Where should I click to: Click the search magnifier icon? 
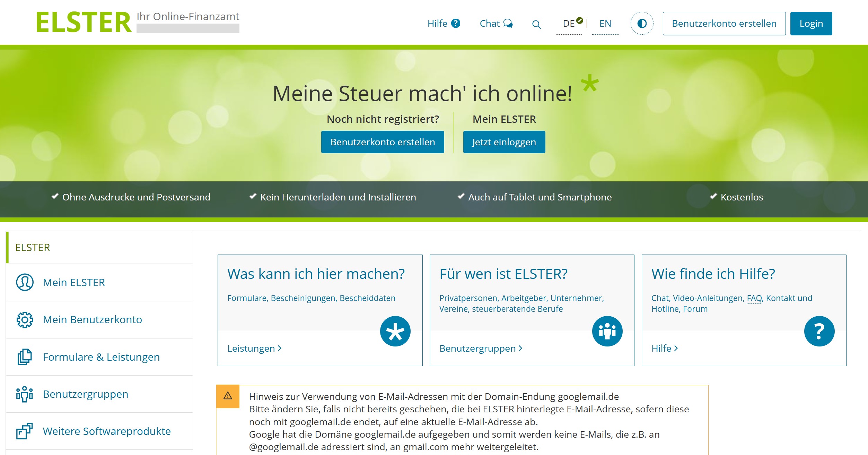click(536, 24)
